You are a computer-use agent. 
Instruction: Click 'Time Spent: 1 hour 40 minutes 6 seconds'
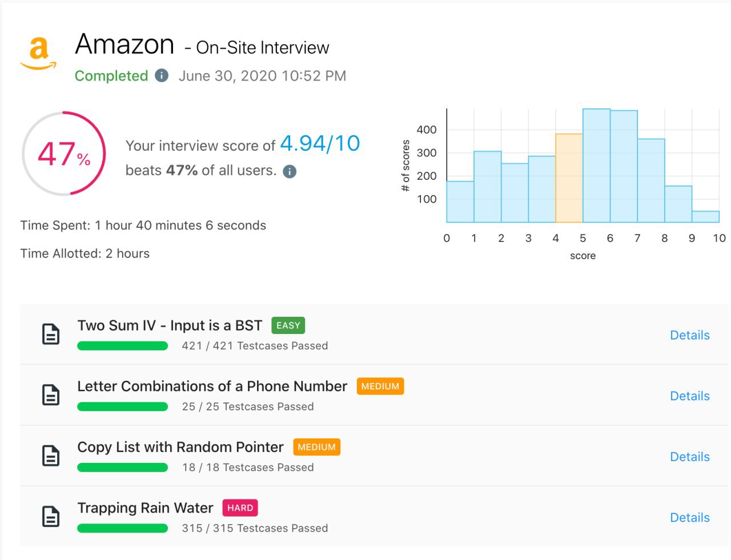143,225
